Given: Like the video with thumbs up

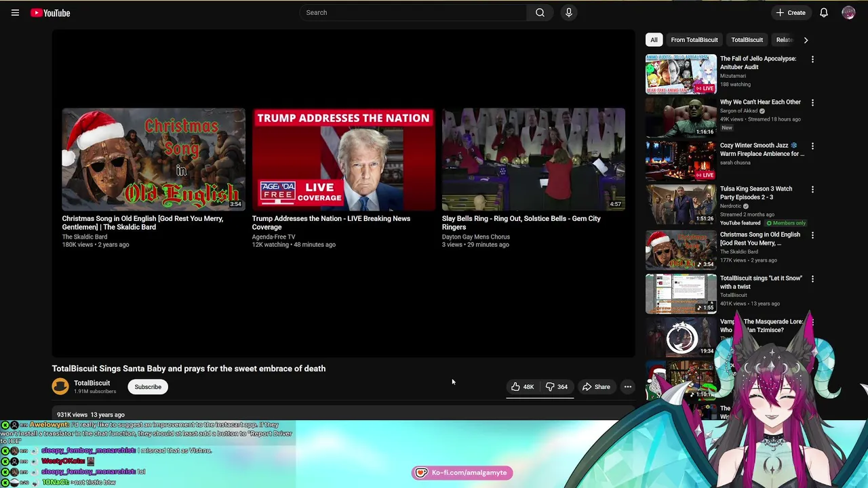Looking at the screenshot, I should (x=522, y=387).
